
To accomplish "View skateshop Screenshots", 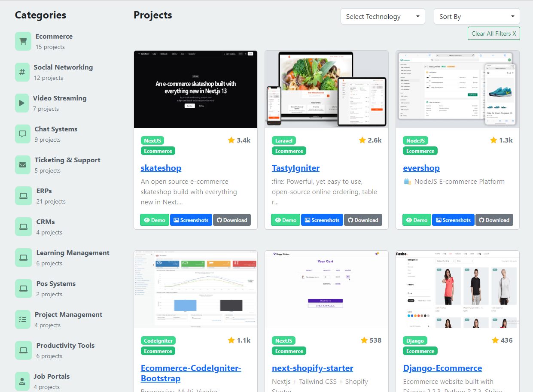I will coord(191,220).
